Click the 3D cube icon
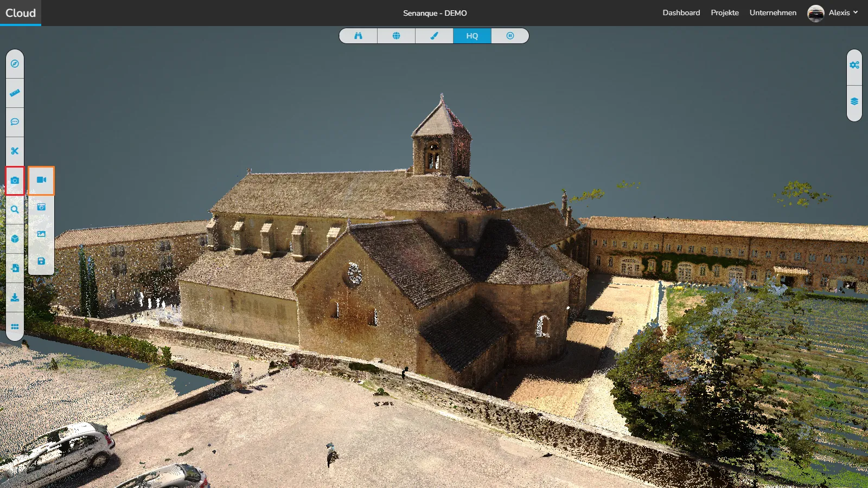This screenshot has height=488, width=868. [15, 239]
